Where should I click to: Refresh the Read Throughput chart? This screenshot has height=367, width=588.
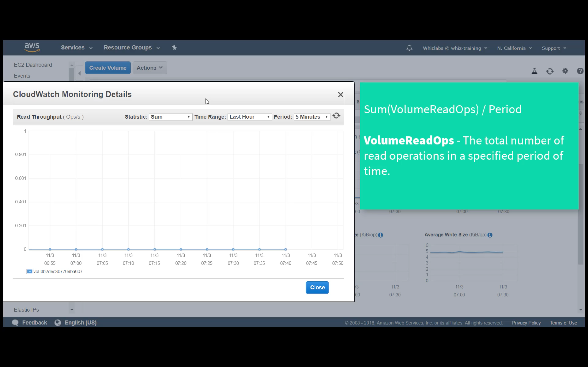click(336, 116)
